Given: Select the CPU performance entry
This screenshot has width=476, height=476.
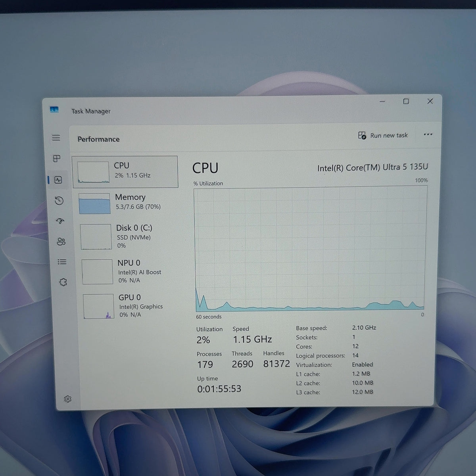Looking at the screenshot, I should (125, 171).
